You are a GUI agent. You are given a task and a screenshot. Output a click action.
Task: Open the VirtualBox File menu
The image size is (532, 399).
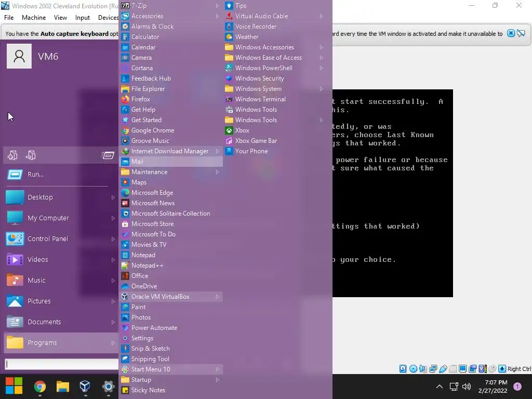click(9, 18)
